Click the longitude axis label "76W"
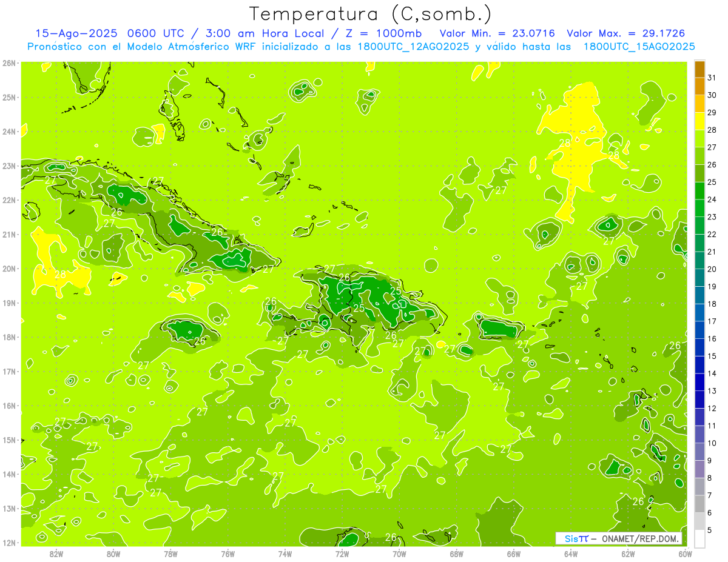728x562 pixels. click(228, 554)
